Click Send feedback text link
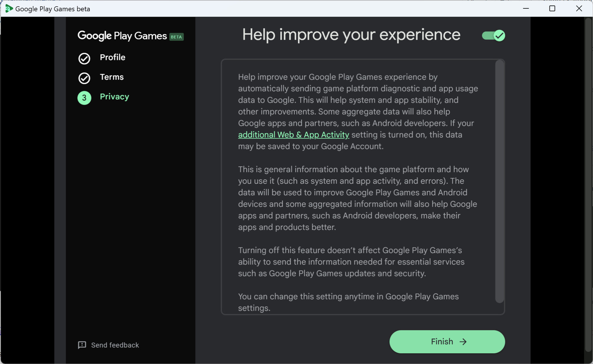 (x=115, y=345)
